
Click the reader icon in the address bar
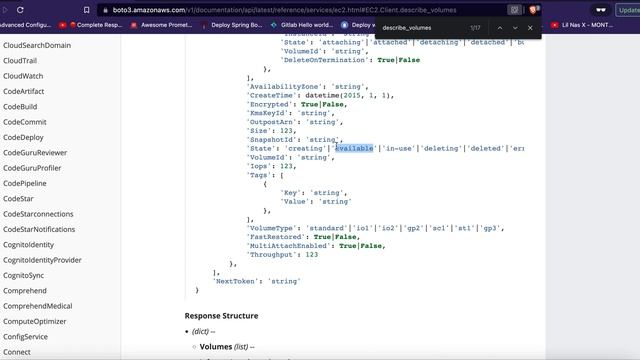click(x=514, y=10)
